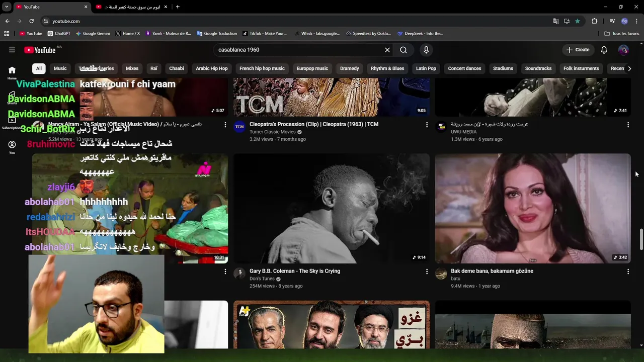Open the Tous les favoris bookmarks folder
Image resolution: width=644 pixels, height=362 pixels.
pos(621,34)
